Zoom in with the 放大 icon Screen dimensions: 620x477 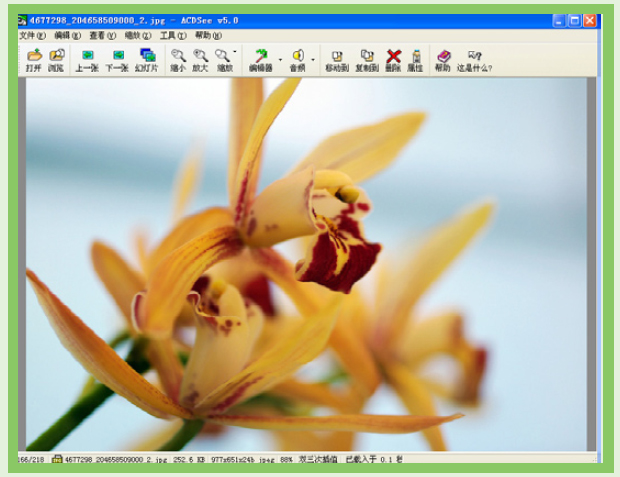coord(200,59)
